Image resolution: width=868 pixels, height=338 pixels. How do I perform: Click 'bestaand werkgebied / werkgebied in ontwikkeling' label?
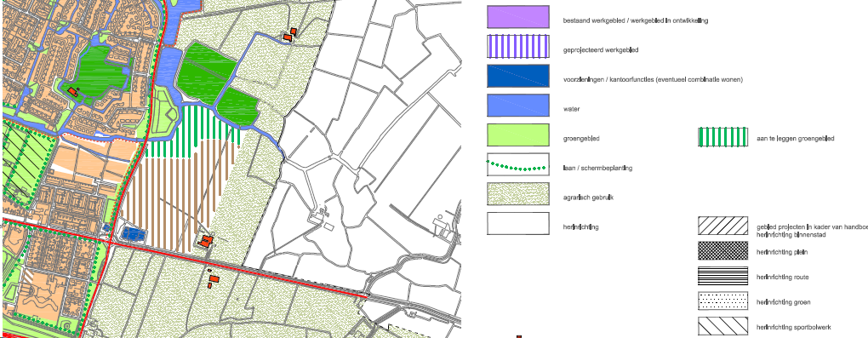[x=636, y=20]
